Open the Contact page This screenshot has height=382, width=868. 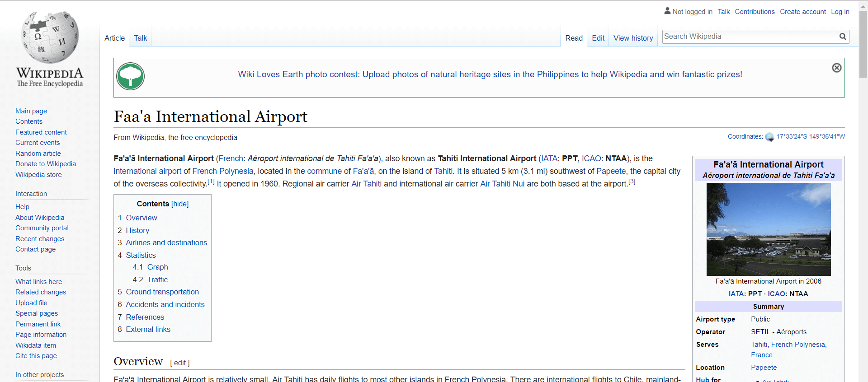(x=36, y=249)
